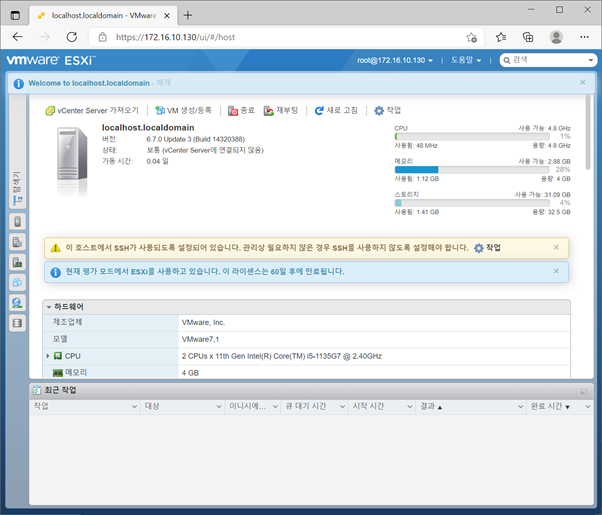Click the main content vertical scrollbar
The image size is (602, 515).
tap(588, 132)
